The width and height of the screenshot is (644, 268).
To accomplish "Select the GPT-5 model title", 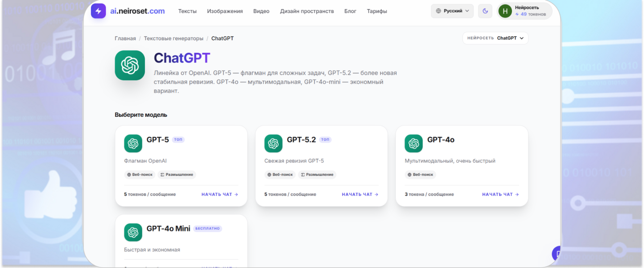I will (x=158, y=140).
